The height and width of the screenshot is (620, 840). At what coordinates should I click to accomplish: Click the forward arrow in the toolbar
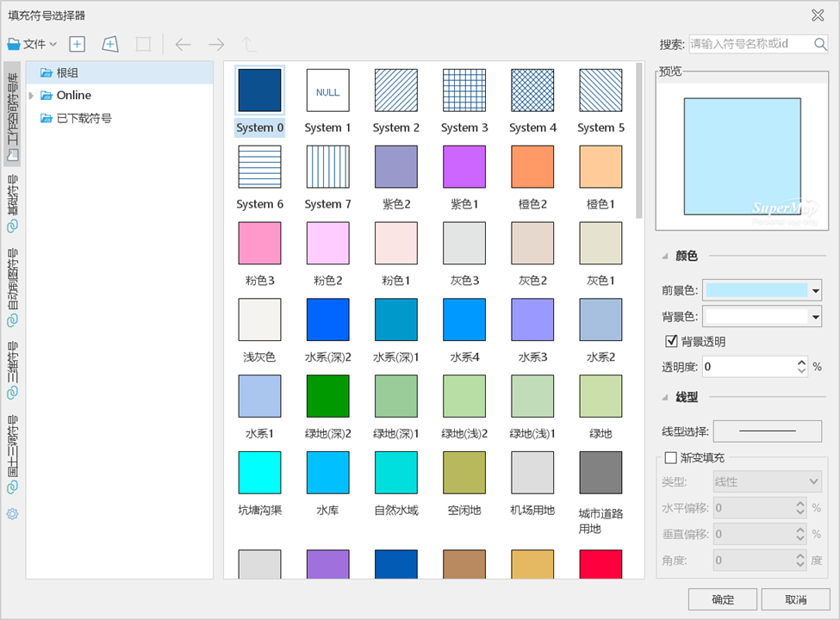pos(216,44)
